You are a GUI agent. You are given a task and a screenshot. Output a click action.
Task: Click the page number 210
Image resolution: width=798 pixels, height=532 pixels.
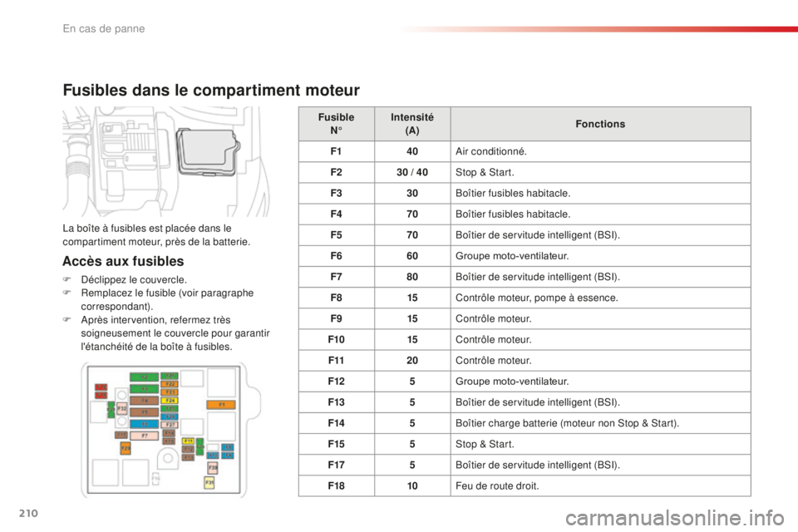tap(28, 513)
